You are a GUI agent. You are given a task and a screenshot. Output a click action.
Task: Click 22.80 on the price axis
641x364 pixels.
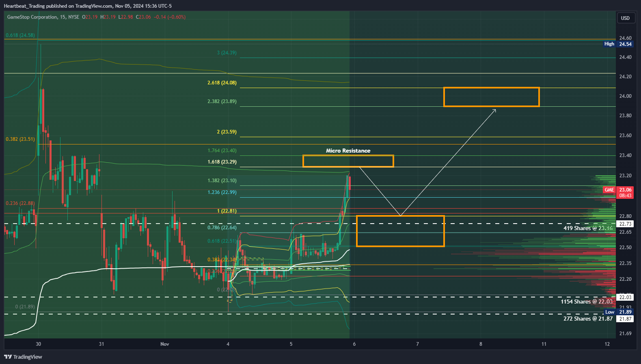click(625, 216)
